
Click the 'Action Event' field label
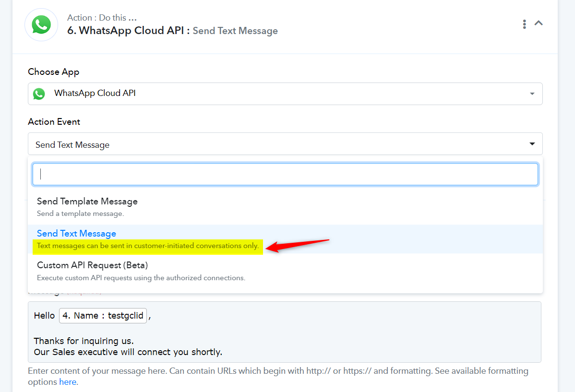[x=54, y=122]
